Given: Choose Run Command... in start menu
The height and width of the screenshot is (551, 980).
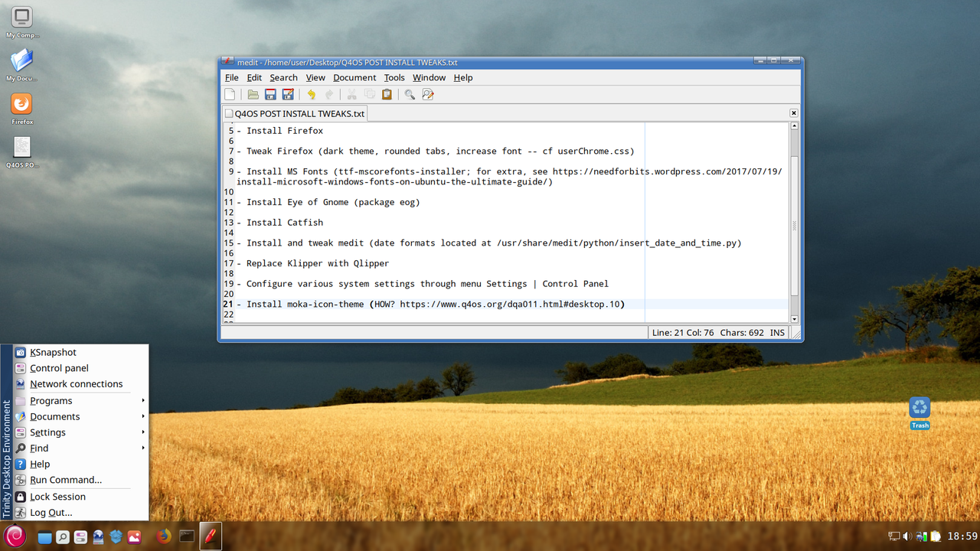Looking at the screenshot, I should coord(81,480).
